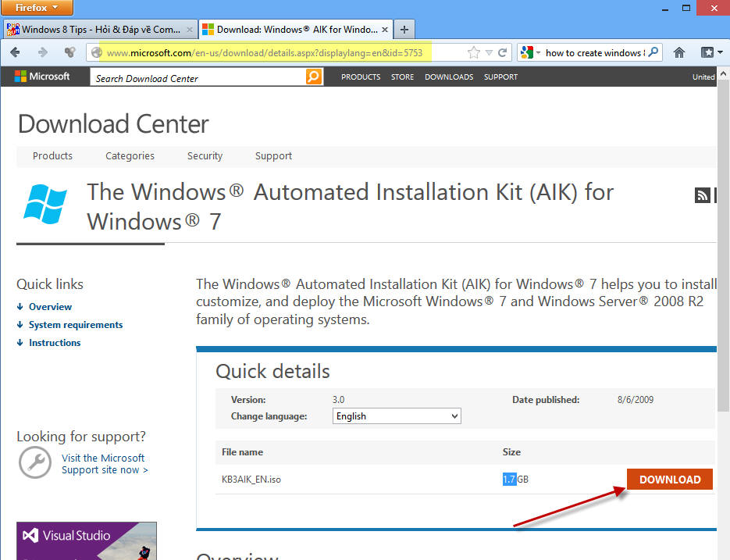This screenshot has width=730, height=560.
Task: Subscribe via the RSS feed icon
Action: point(702,194)
